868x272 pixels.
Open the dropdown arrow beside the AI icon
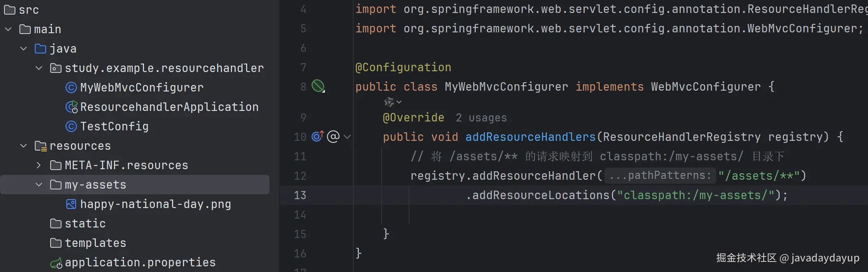coord(399,102)
